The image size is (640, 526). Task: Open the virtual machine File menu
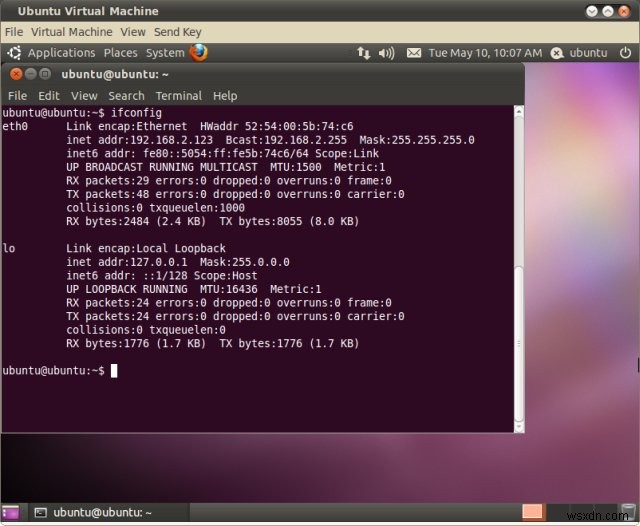click(x=14, y=32)
